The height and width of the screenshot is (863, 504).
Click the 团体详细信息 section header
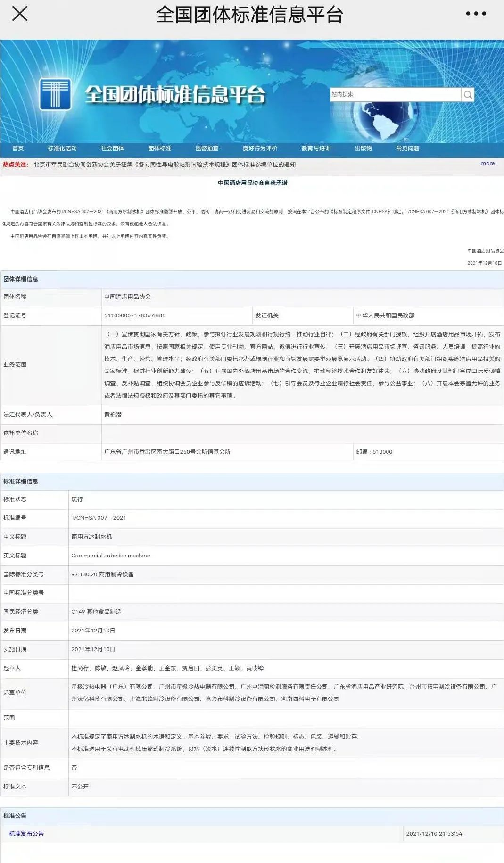coord(21,279)
